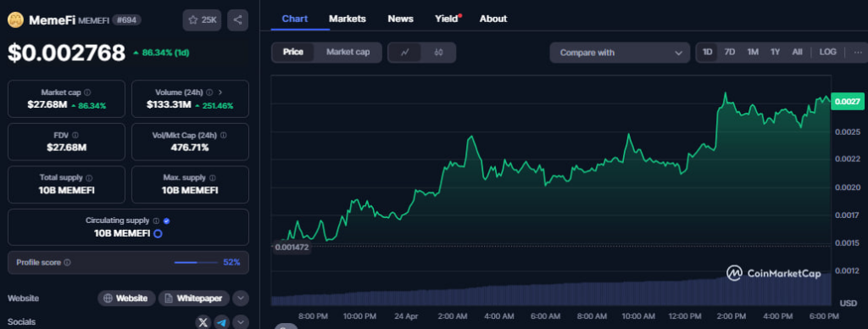This screenshot has width=868, height=329.
Task: Switch to candlestick chart icon
Action: click(438, 53)
